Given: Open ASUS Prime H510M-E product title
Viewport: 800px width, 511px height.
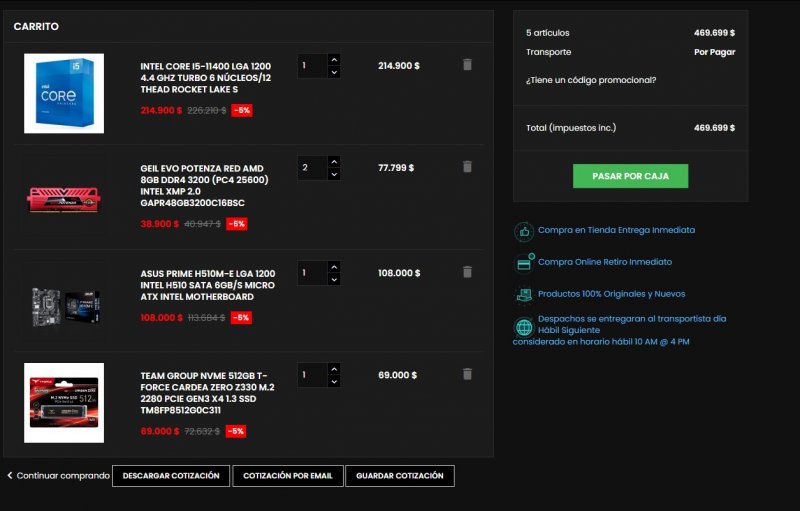Looking at the screenshot, I should pyautogui.click(x=208, y=285).
